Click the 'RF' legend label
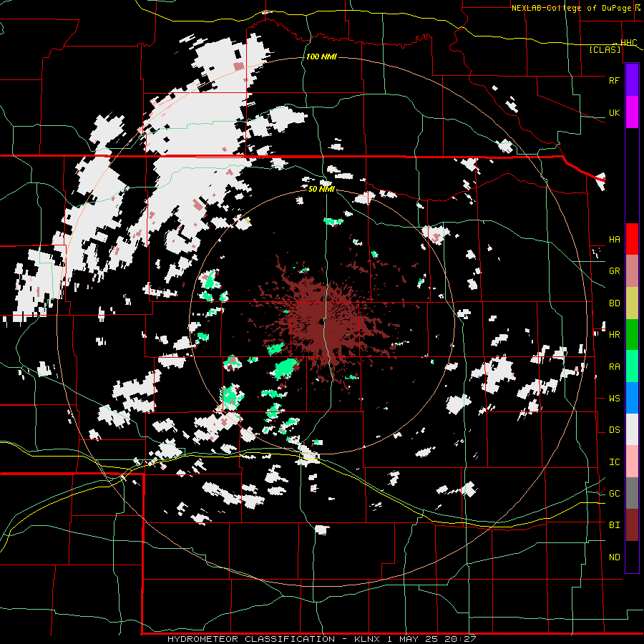This screenshot has width=644, height=644. tap(614, 80)
